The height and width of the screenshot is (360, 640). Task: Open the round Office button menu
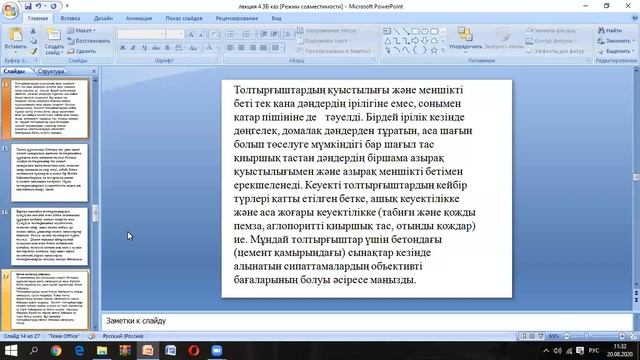[x=10, y=10]
